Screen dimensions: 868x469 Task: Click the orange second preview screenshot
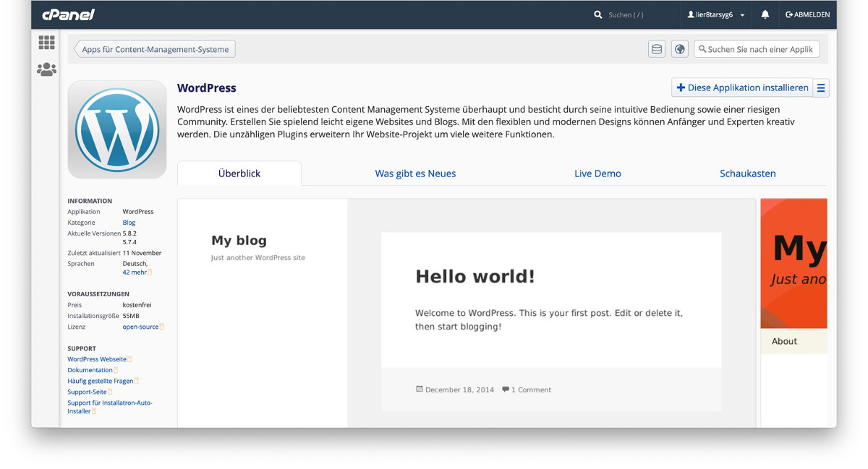click(x=793, y=313)
